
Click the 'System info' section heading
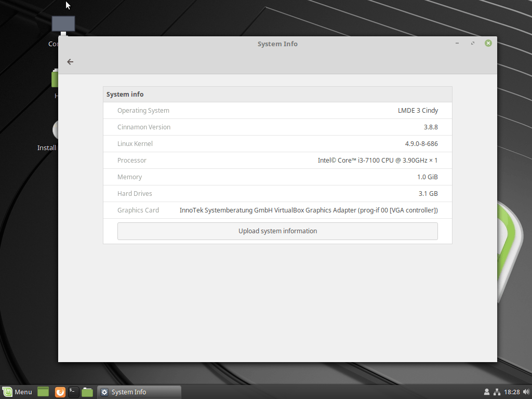click(x=125, y=95)
